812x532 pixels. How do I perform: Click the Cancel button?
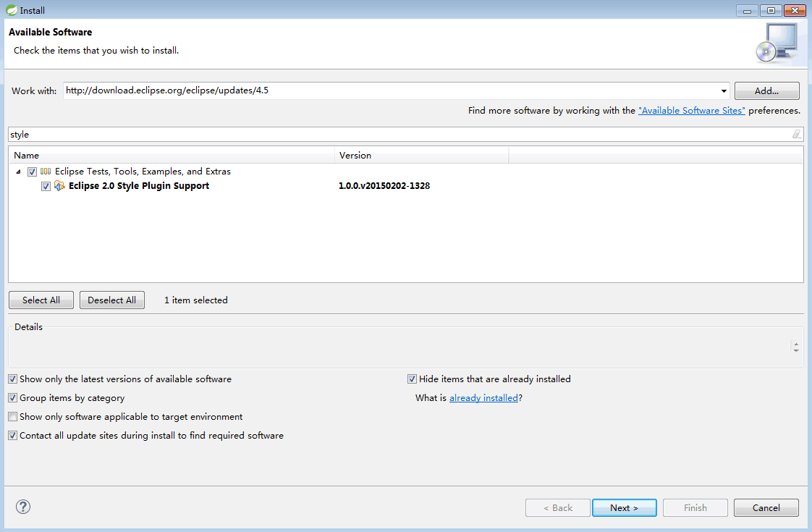[x=766, y=507]
